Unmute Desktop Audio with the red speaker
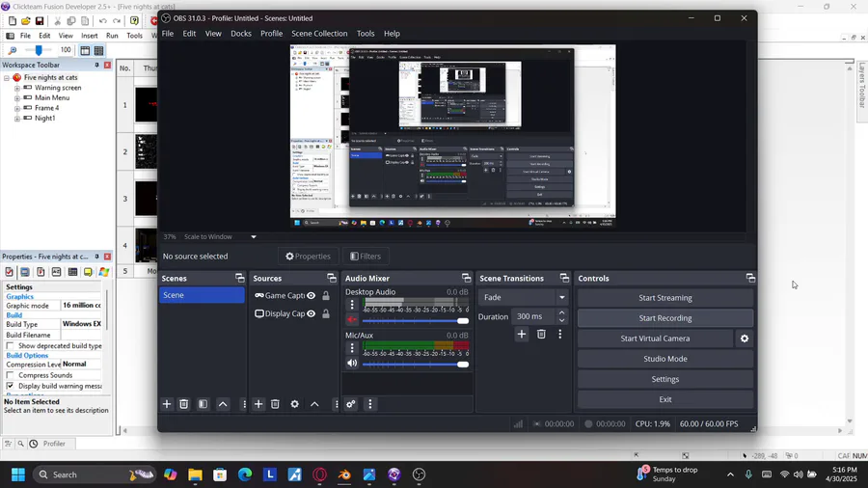Image resolution: width=868 pixels, height=488 pixels. tap(352, 320)
